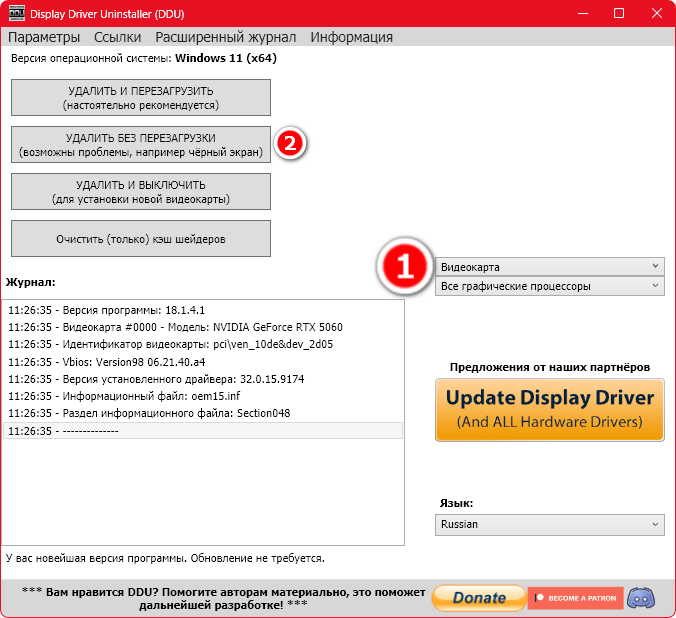
Task: Click the red number 2 marker
Action: point(289,144)
